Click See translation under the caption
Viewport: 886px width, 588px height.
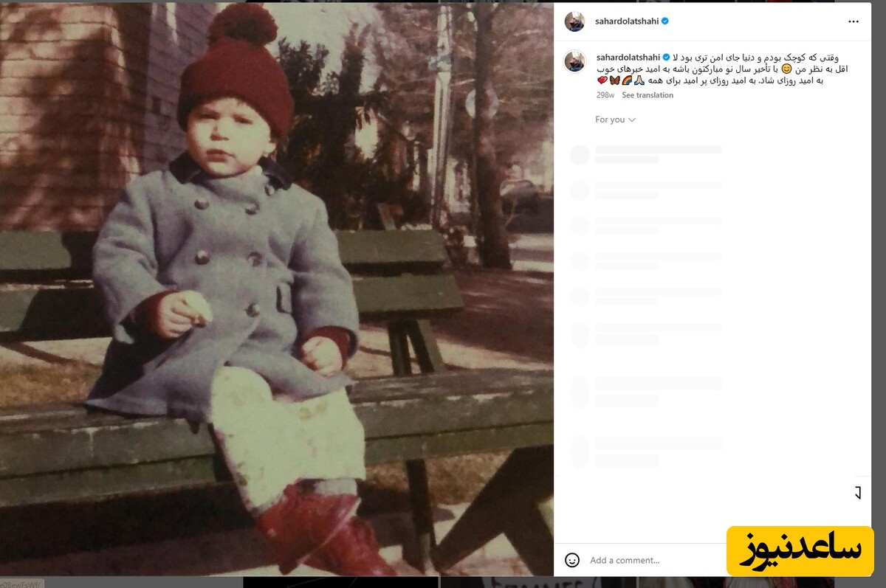pos(648,95)
